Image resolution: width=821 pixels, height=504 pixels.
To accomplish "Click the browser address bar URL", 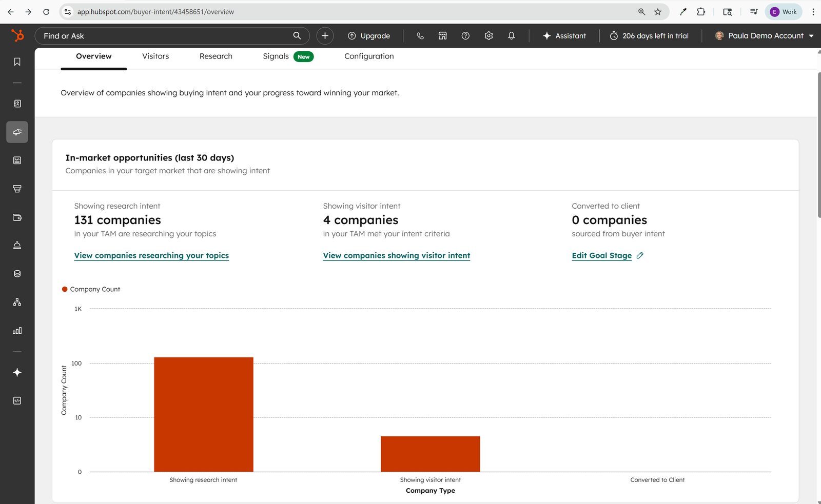I will click(155, 11).
